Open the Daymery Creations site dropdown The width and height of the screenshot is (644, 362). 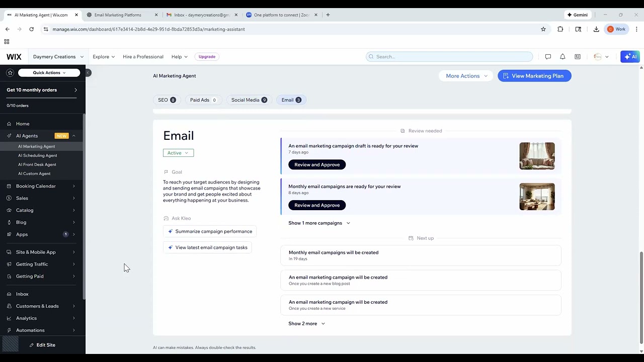[x=58, y=57]
